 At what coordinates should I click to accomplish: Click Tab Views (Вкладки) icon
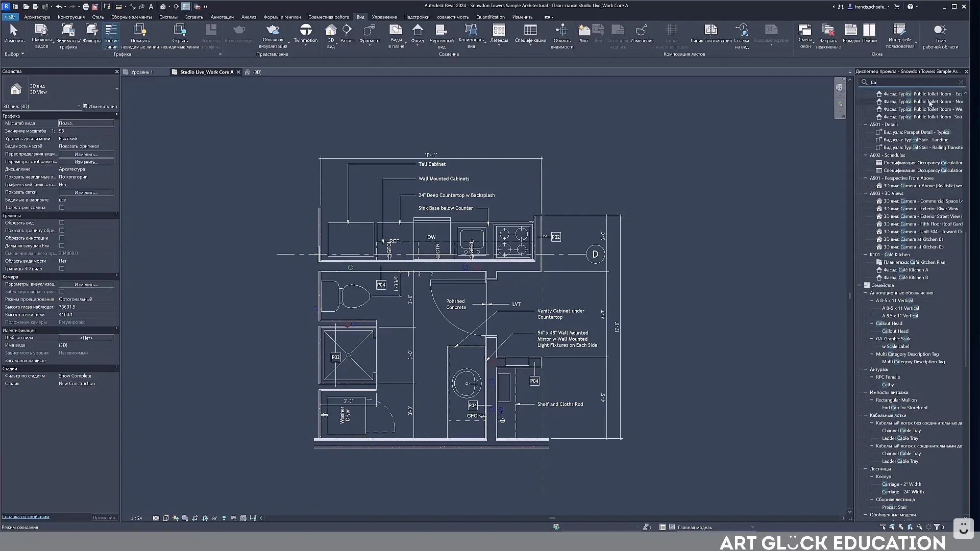click(x=851, y=34)
